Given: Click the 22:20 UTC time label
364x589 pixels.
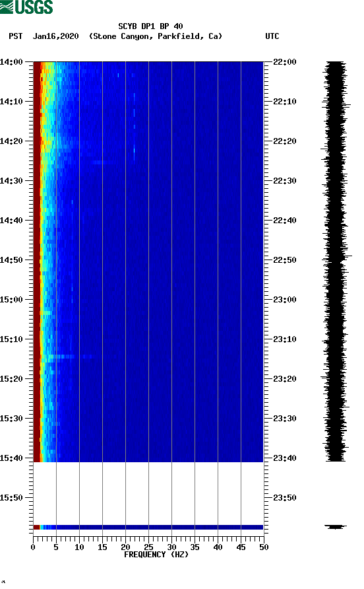Looking at the screenshot, I should (x=285, y=141).
